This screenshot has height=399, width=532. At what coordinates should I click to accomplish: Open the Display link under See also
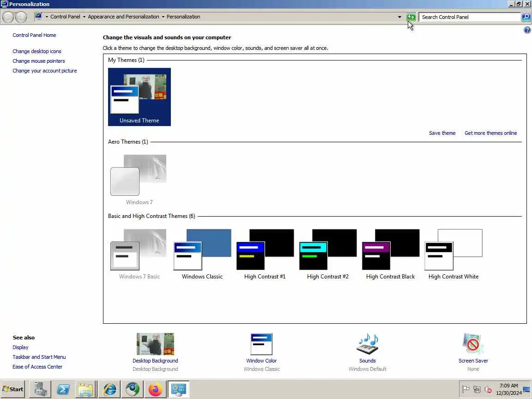pos(20,347)
